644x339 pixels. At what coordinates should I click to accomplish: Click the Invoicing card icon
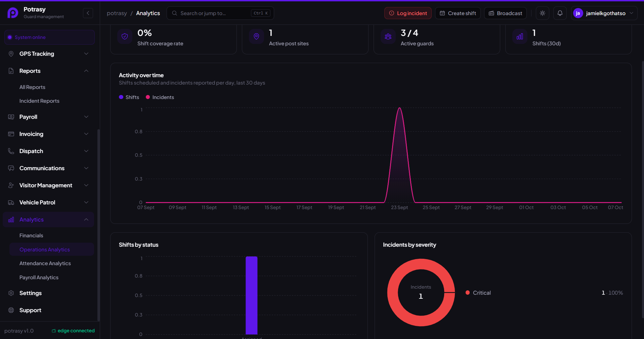click(11, 134)
